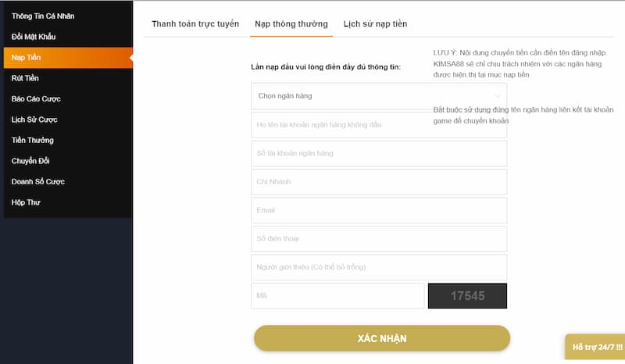The height and width of the screenshot is (364, 625).
Task: Open the Hộp Thư sidebar item
Action: coord(26,202)
